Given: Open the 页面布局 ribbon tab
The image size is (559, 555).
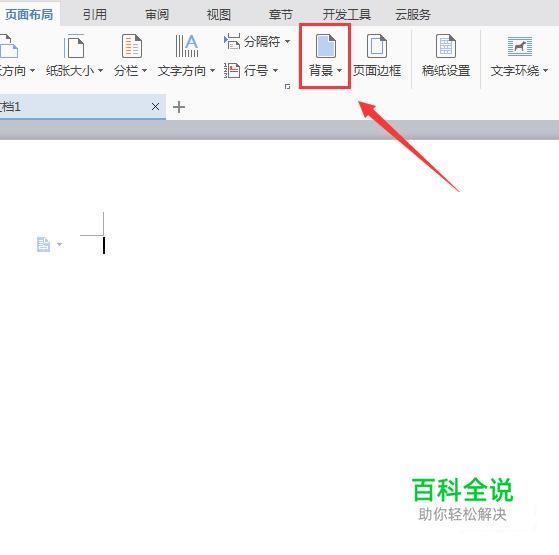Looking at the screenshot, I should pyautogui.click(x=29, y=15).
